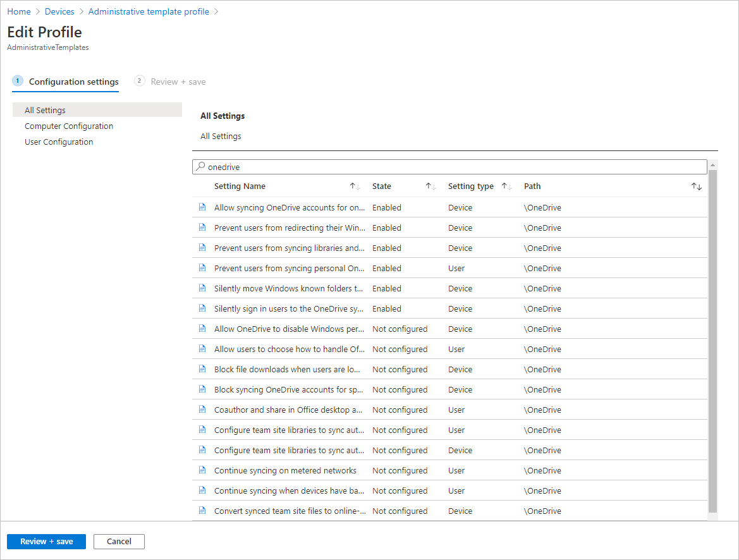Click the State column header
Viewport: 739px width, 560px height.
click(382, 186)
